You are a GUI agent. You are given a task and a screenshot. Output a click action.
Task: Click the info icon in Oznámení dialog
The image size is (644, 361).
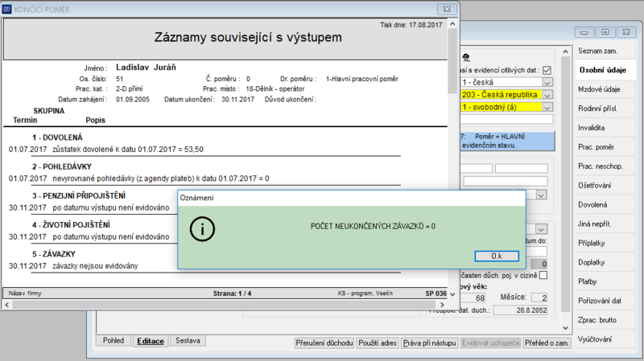(202, 229)
